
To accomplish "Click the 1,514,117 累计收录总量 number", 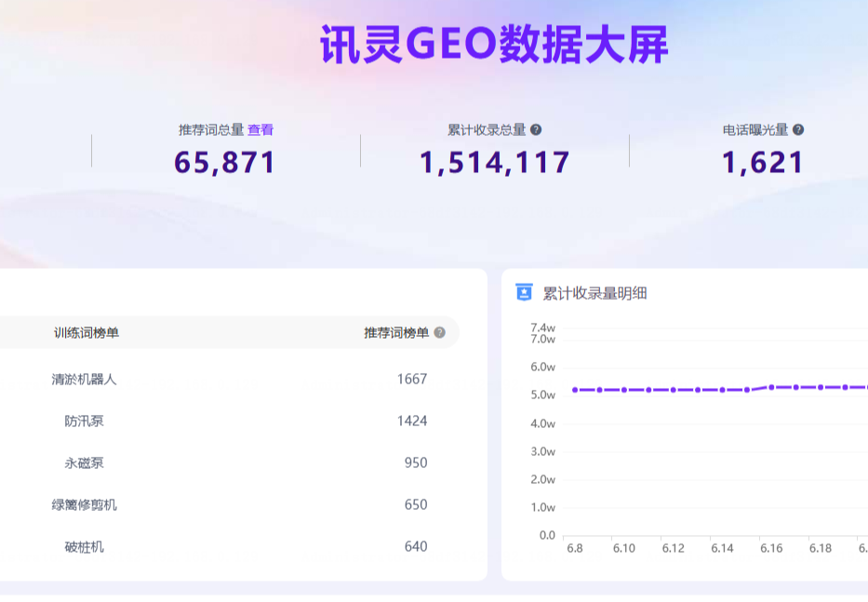I will tap(494, 163).
